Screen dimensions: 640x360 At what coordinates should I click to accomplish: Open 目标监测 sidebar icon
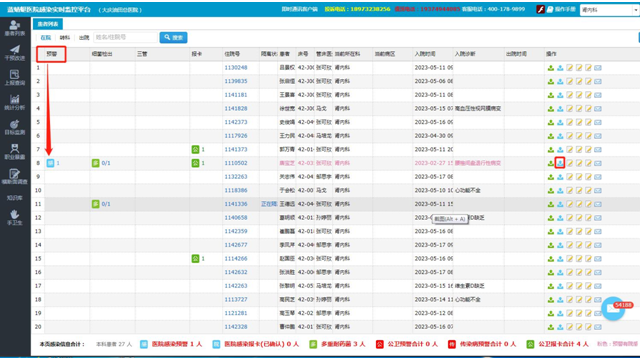point(15,127)
